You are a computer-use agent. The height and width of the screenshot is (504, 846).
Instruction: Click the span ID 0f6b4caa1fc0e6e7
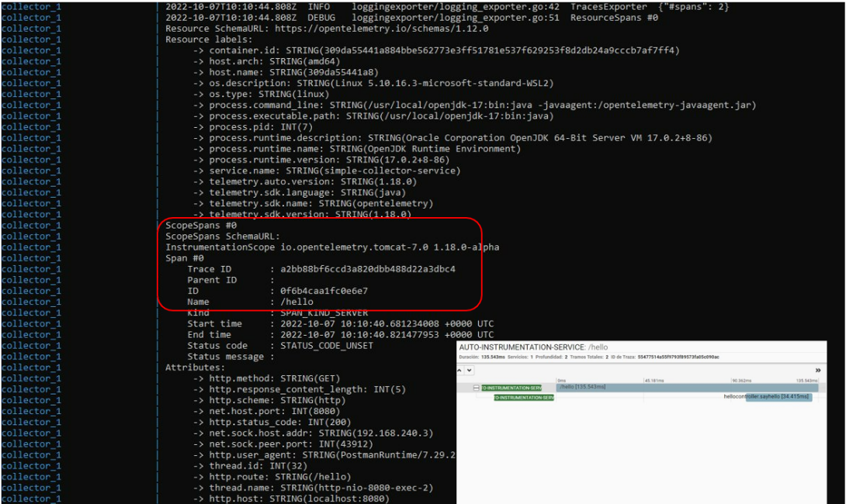coord(324,291)
